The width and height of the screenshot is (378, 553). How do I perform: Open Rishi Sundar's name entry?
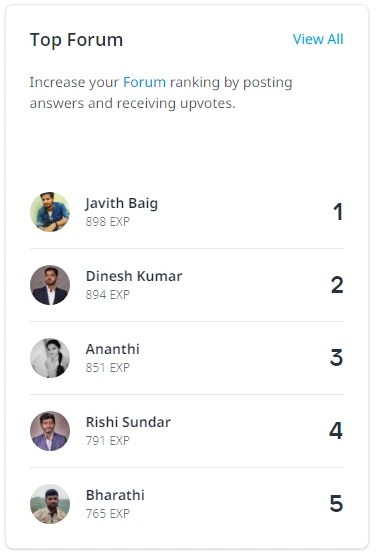coord(128,422)
